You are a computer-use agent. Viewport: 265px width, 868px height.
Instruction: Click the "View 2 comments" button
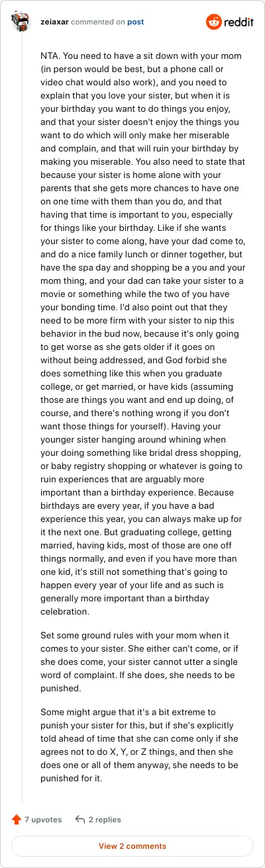(x=132, y=846)
